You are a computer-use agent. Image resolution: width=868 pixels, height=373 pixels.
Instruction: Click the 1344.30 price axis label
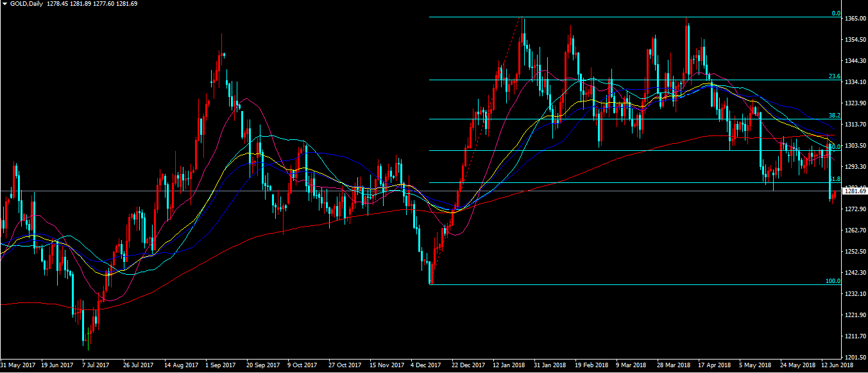[855, 62]
